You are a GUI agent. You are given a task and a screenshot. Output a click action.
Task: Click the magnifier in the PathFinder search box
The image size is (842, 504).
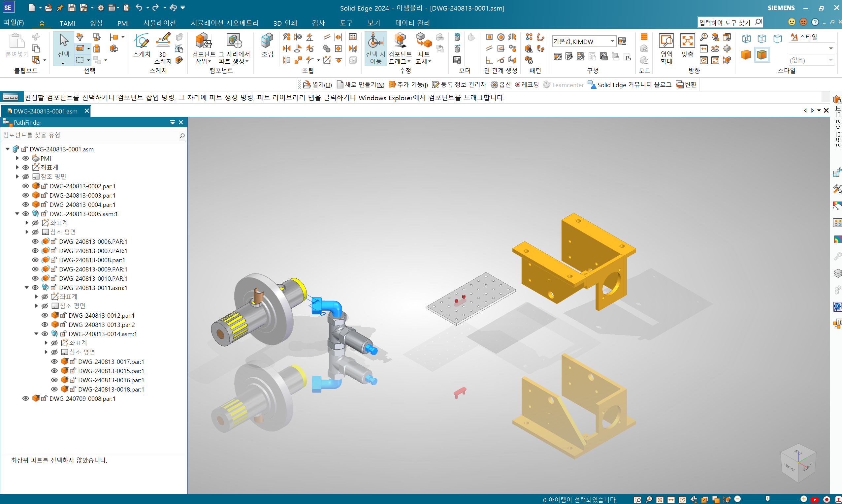click(x=182, y=136)
